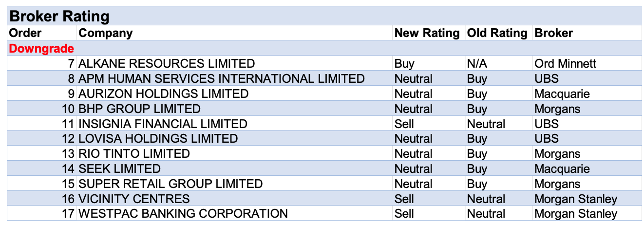Click the SEEK LIMITED company cell
Viewport: 644px width, 225px height.
click(x=119, y=169)
